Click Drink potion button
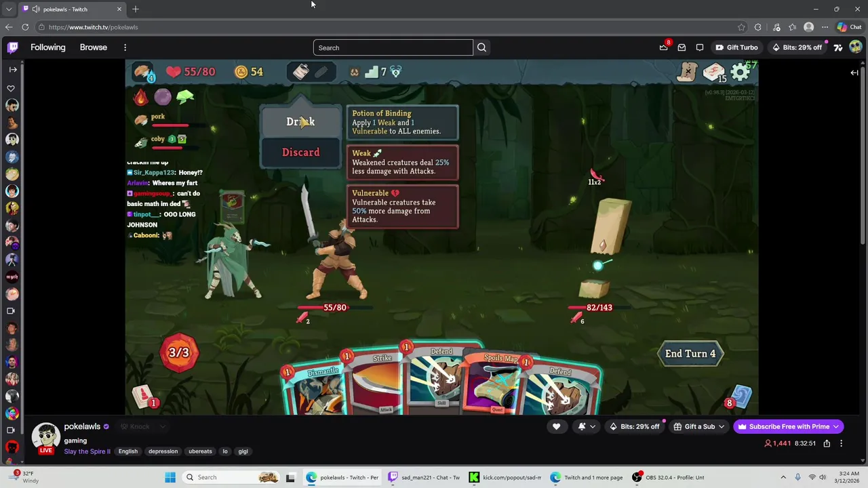 301,122
